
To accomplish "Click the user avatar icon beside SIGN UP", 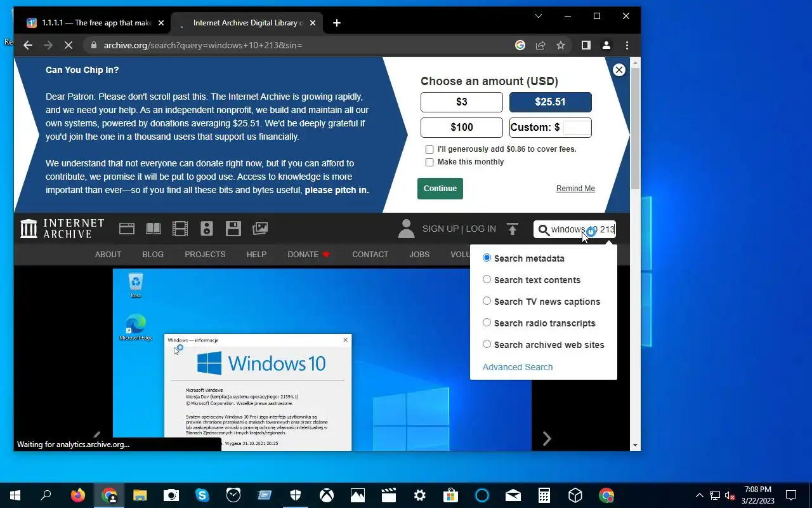I will click(x=406, y=229).
